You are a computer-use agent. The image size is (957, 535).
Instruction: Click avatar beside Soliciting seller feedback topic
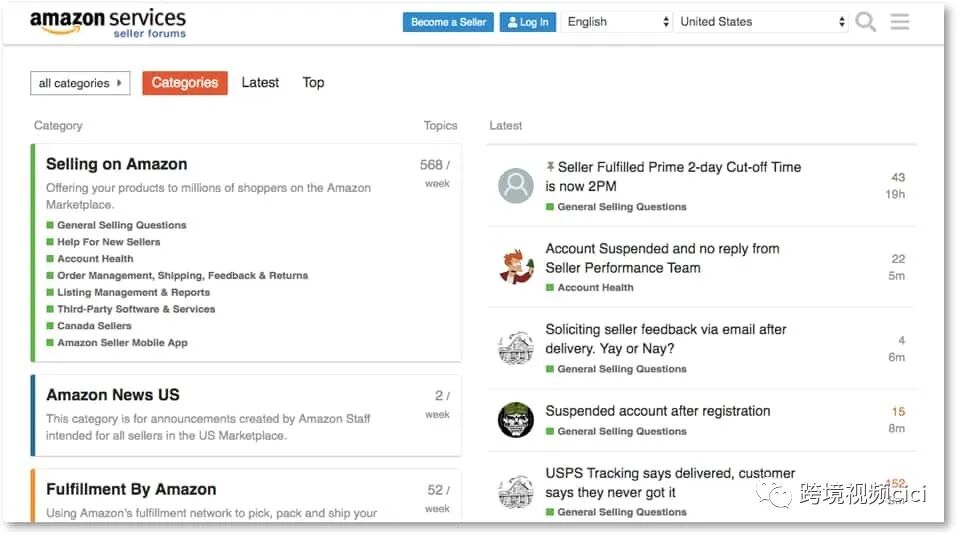coord(516,348)
